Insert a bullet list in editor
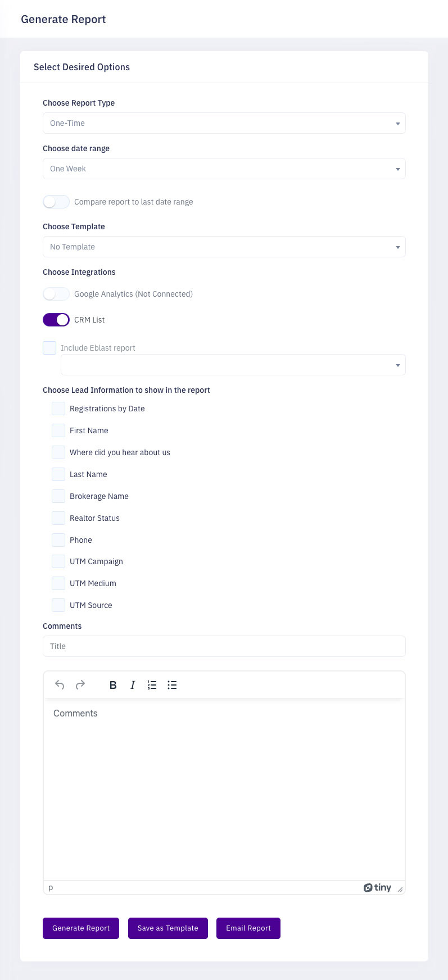 point(172,685)
